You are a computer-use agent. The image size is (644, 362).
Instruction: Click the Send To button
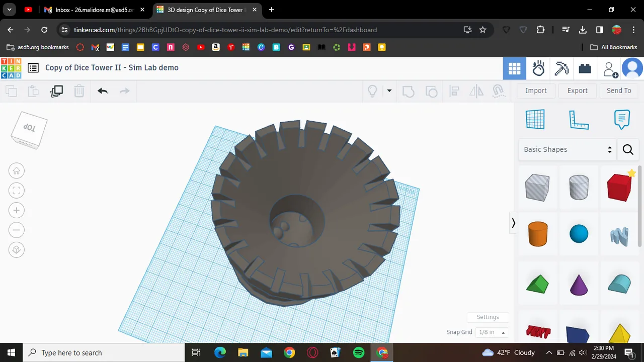(619, 90)
